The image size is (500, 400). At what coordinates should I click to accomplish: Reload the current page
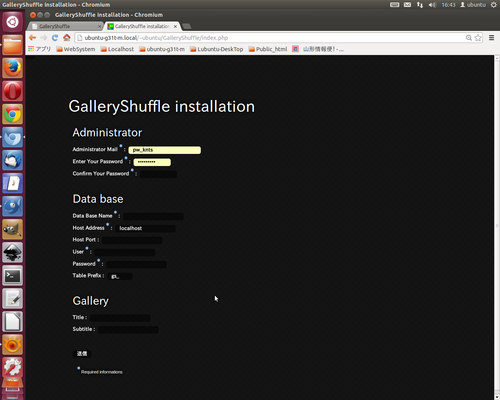point(55,38)
